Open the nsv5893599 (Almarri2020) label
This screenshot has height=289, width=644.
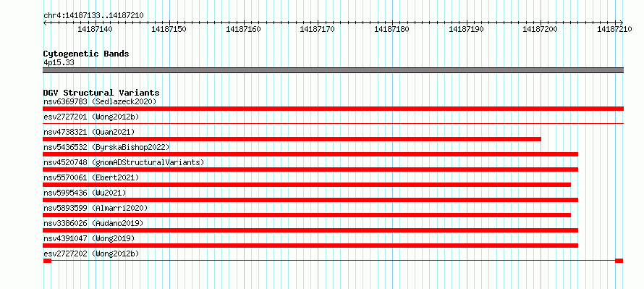coord(96,208)
